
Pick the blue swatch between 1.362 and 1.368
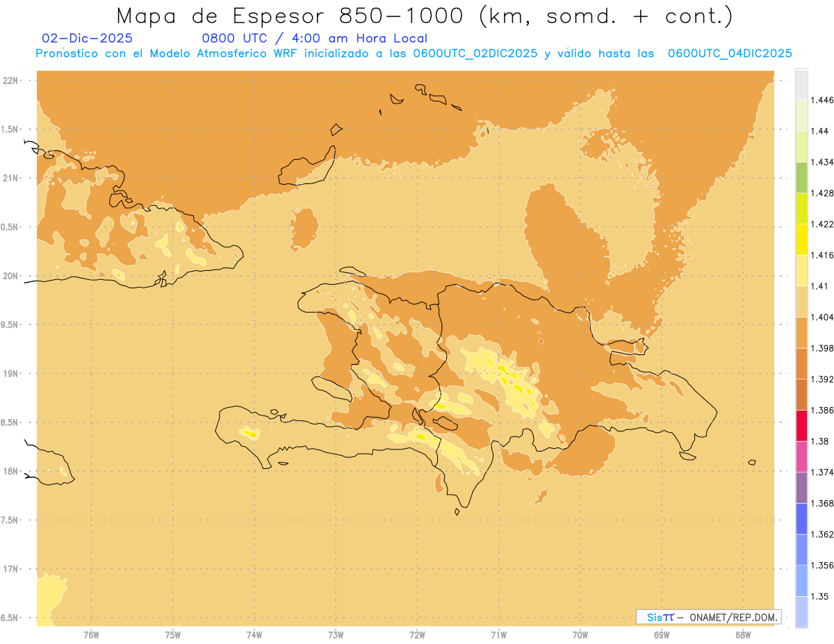pos(801,518)
